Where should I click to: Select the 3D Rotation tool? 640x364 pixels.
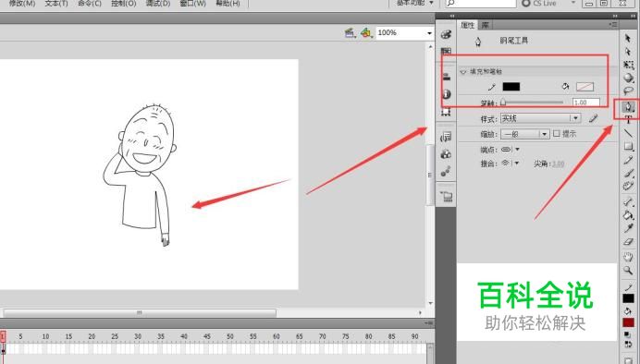click(x=628, y=78)
